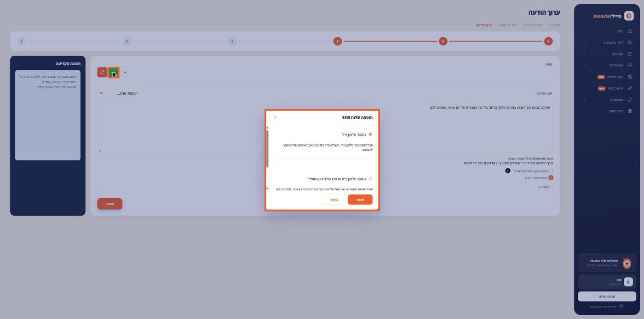Screen dimensions: 644x319
Task: Click the info icon beside link tracking
Action: [508, 171]
